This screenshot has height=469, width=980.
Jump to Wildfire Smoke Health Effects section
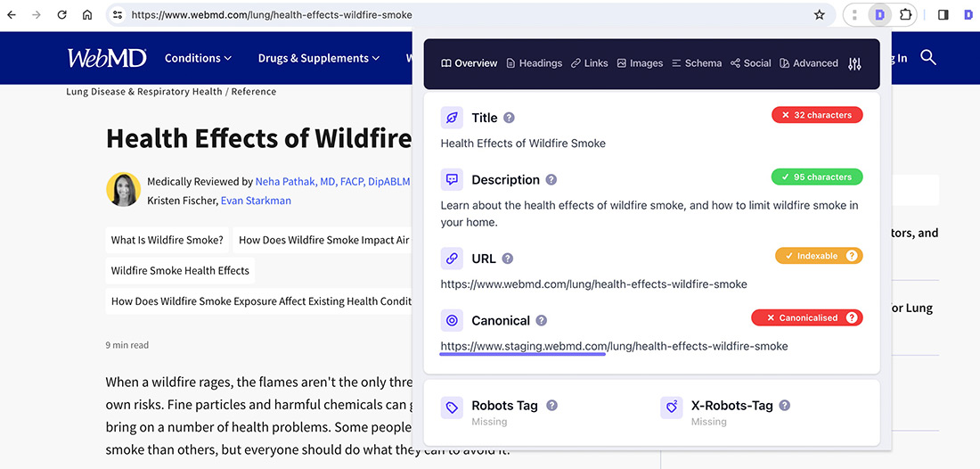point(180,271)
